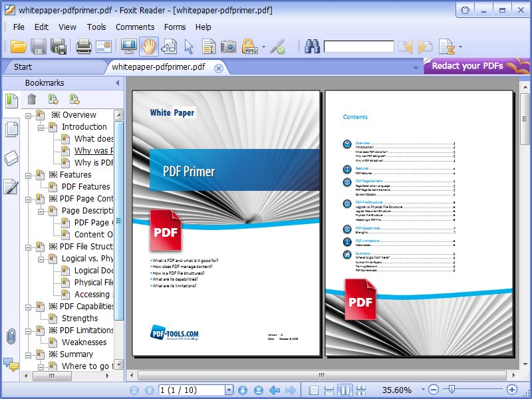Viewport: 532px width, 399px height.
Task: Click the Print icon in toolbar
Action: [x=83, y=47]
